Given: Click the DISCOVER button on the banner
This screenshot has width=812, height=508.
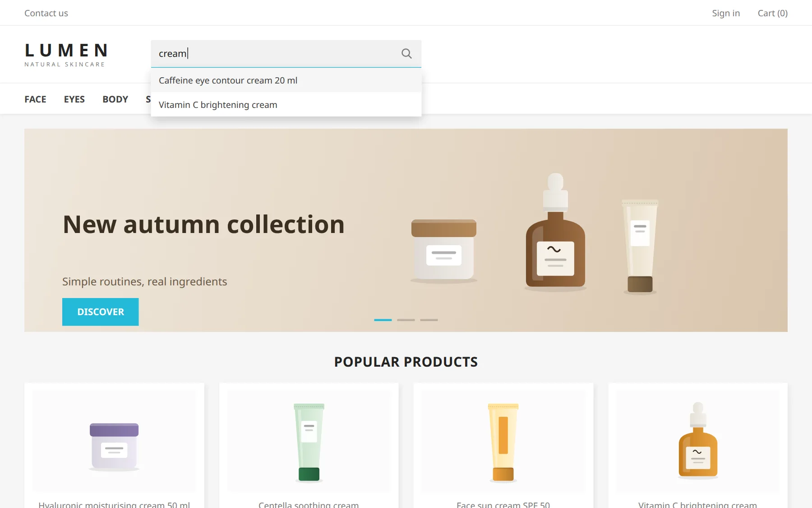Looking at the screenshot, I should pos(101,312).
